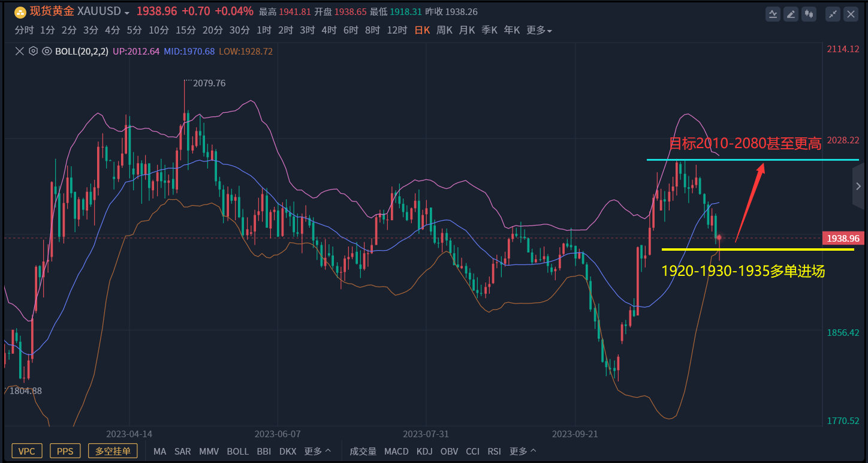
Task: Open BOLL indicator settings gear
Action: tap(33, 52)
